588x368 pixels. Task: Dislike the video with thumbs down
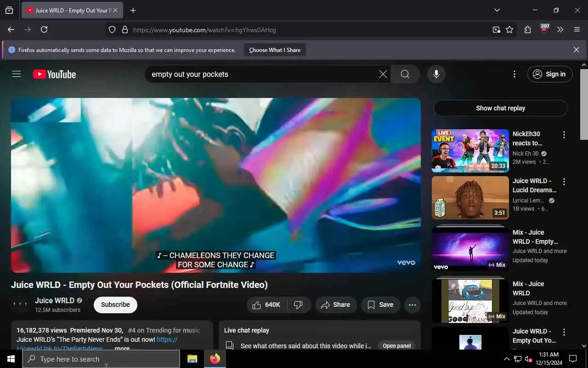(x=299, y=305)
